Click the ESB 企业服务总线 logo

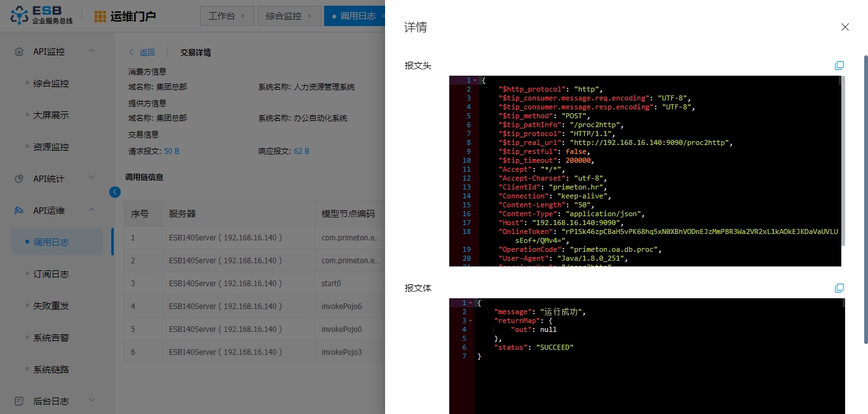[42, 16]
